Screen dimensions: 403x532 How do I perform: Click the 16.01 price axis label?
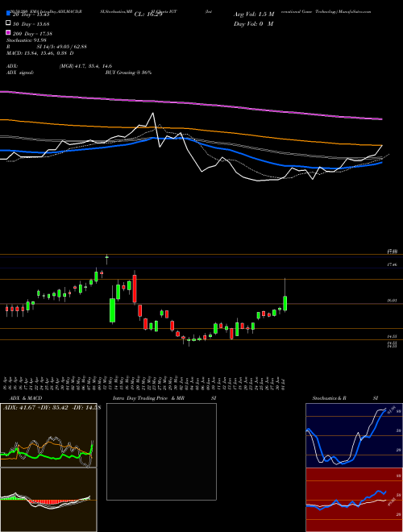pos(392,301)
